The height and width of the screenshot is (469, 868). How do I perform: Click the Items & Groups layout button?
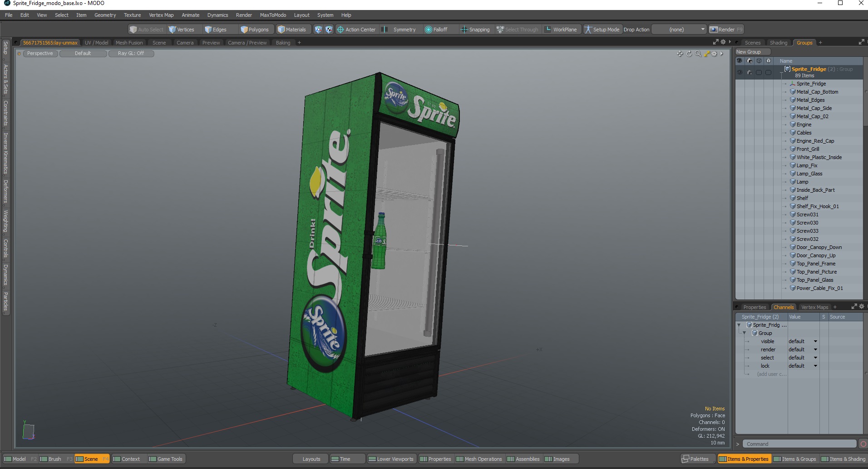(794, 459)
